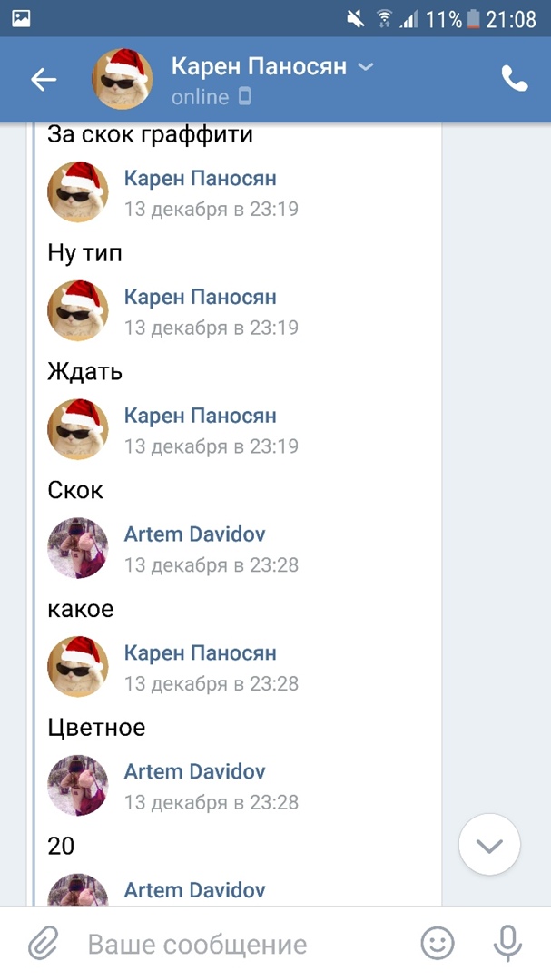This screenshot has height=980, width=551.
Task: Tap the back arrow in header
Action: (44, 79)
